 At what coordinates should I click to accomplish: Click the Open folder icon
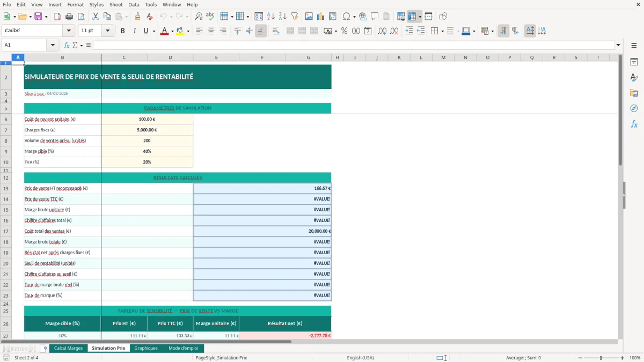22,17
